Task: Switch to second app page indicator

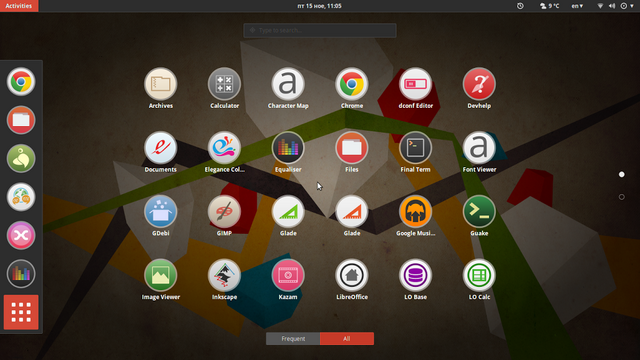Action: (622, 197)
